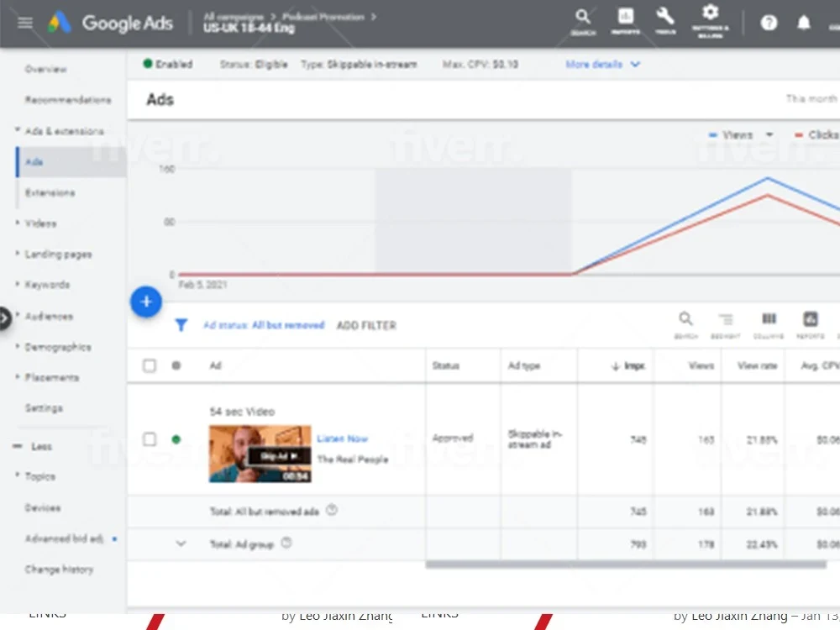
Task: Click the Status column header
Action: click(446, 366)
